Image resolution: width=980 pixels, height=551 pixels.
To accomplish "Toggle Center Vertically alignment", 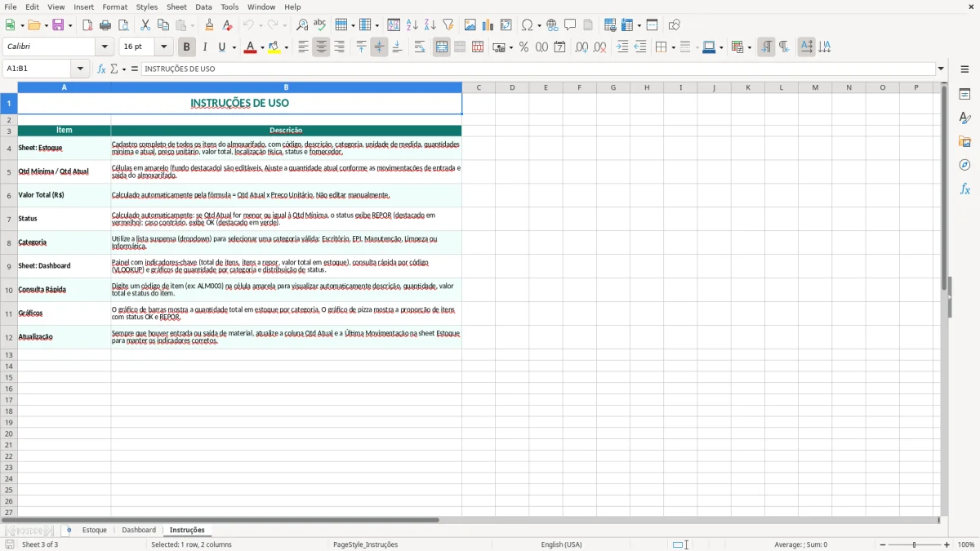I will [379, 47].
